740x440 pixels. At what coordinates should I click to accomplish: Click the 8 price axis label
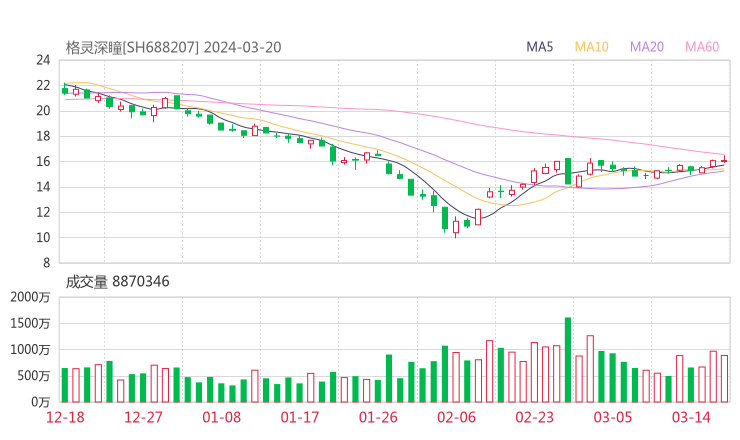point(46,263)
